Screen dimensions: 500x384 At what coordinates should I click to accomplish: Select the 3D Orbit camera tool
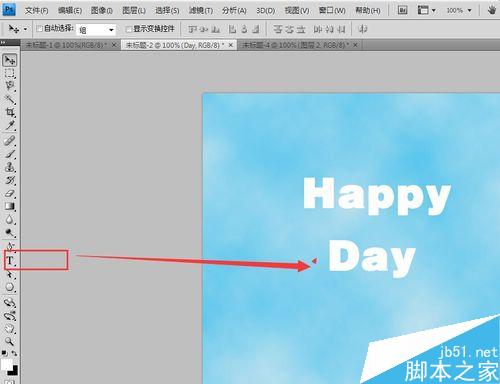[10, 315]
